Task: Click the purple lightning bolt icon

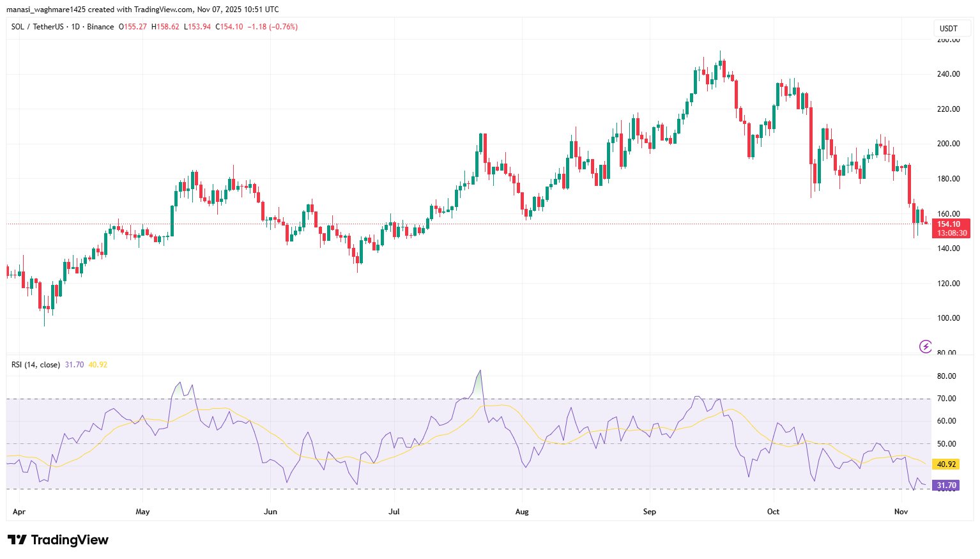Action: click(925, 346)
